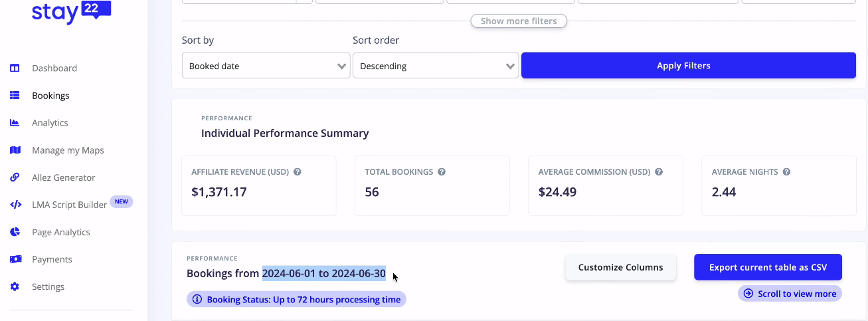Click the Bookings list icon in sidebar
The image size is (868, 321).
15,95
